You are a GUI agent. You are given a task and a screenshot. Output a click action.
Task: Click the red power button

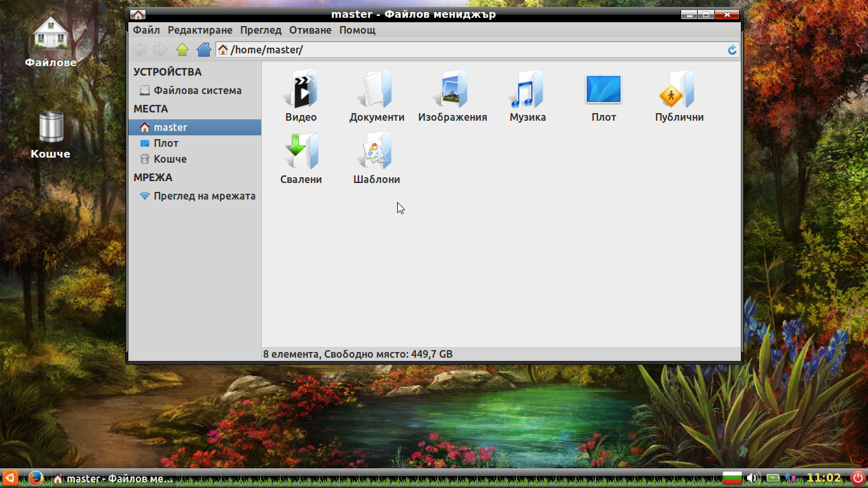click(858, 478)
